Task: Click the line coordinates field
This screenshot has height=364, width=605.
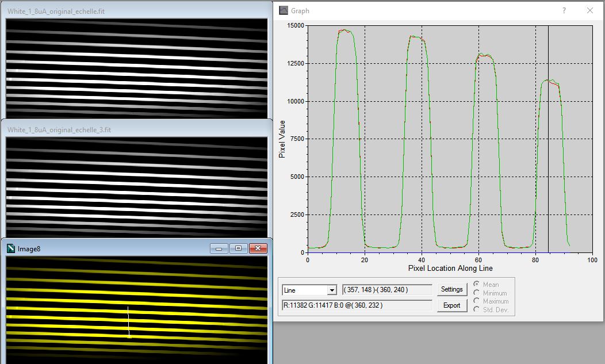Action: [387, 290]
